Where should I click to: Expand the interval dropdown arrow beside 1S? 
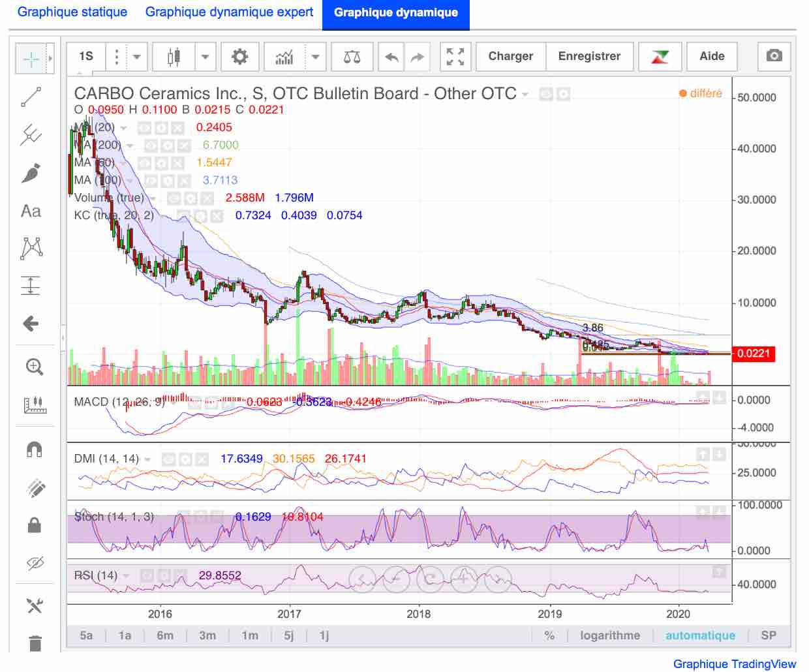[x=136, y=57]
